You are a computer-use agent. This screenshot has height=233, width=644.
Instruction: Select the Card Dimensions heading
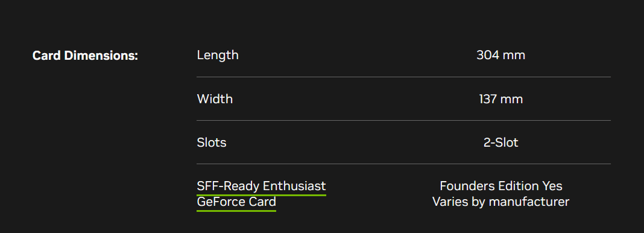coord(85,56)
